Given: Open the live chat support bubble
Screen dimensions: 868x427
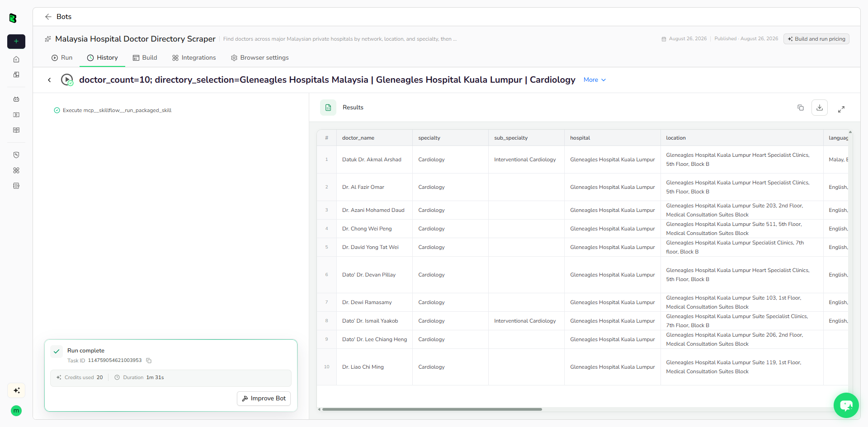Looking at the screenshot, I should point(846,405).
